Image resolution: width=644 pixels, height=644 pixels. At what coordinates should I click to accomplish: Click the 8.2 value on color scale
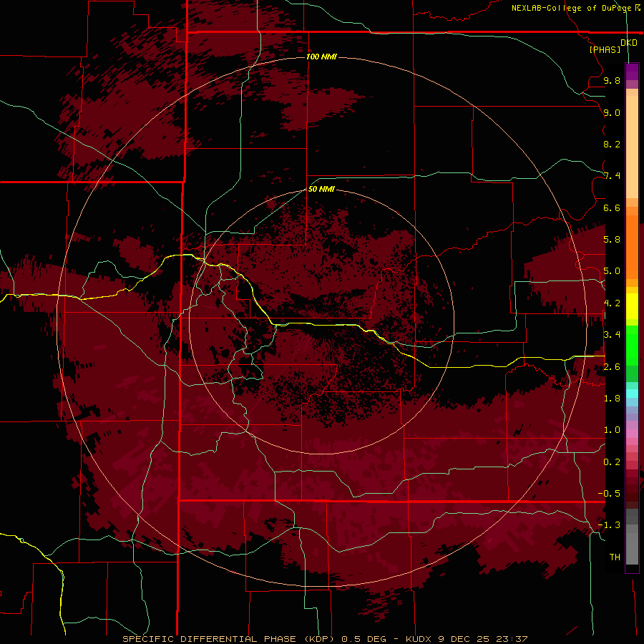612,144
